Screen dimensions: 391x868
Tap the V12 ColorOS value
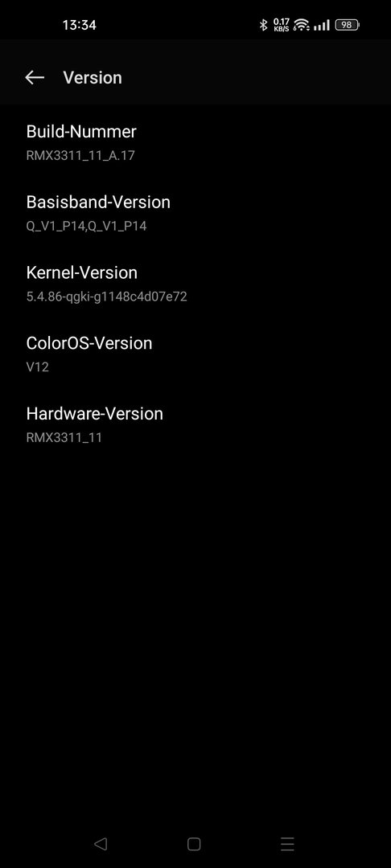click(38, 367)
